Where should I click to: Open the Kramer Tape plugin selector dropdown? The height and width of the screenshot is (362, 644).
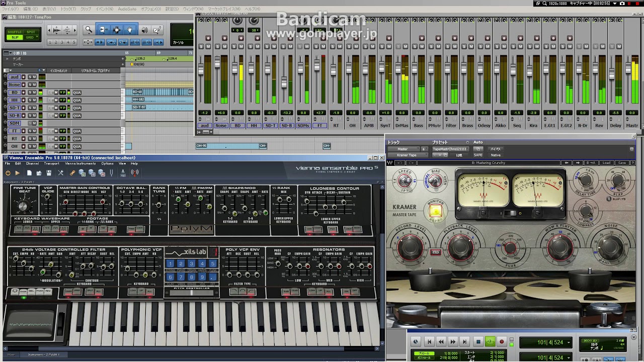(x=408, y=155)
